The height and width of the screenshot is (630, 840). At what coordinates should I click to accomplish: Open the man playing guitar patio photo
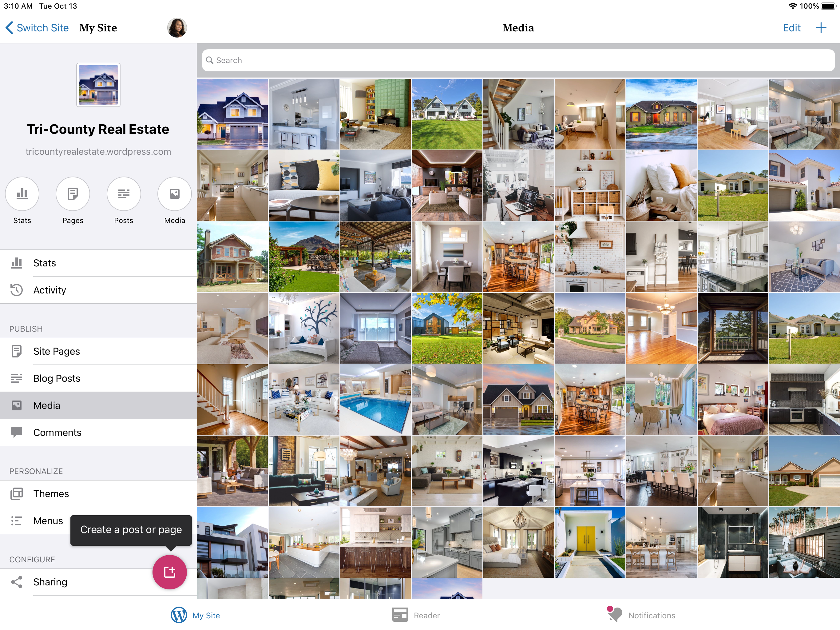[232, 471]
